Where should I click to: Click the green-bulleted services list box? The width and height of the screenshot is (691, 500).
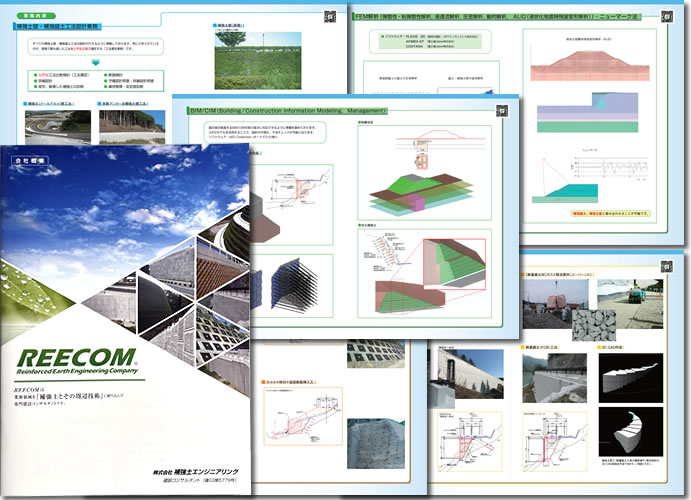click(96, 81)
